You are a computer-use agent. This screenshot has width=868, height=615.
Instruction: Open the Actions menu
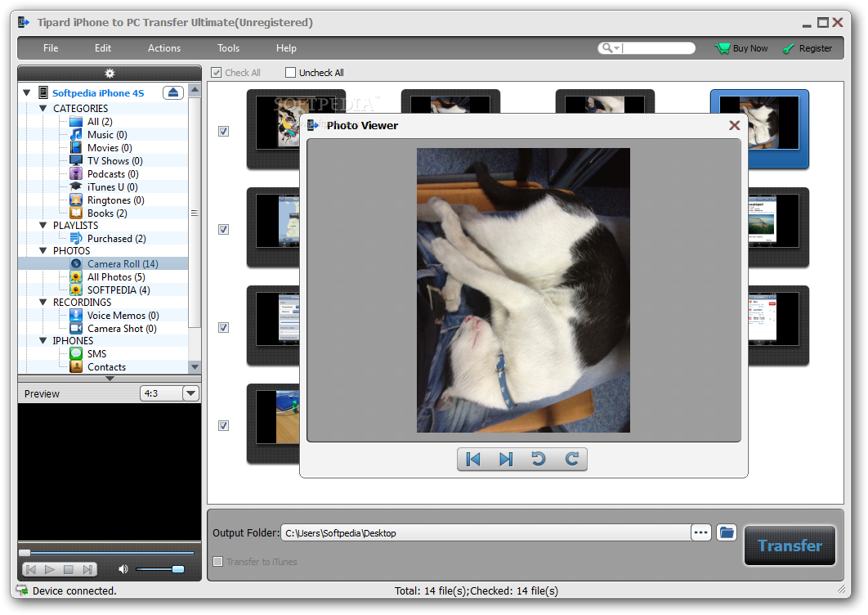[x=163, y=48]
